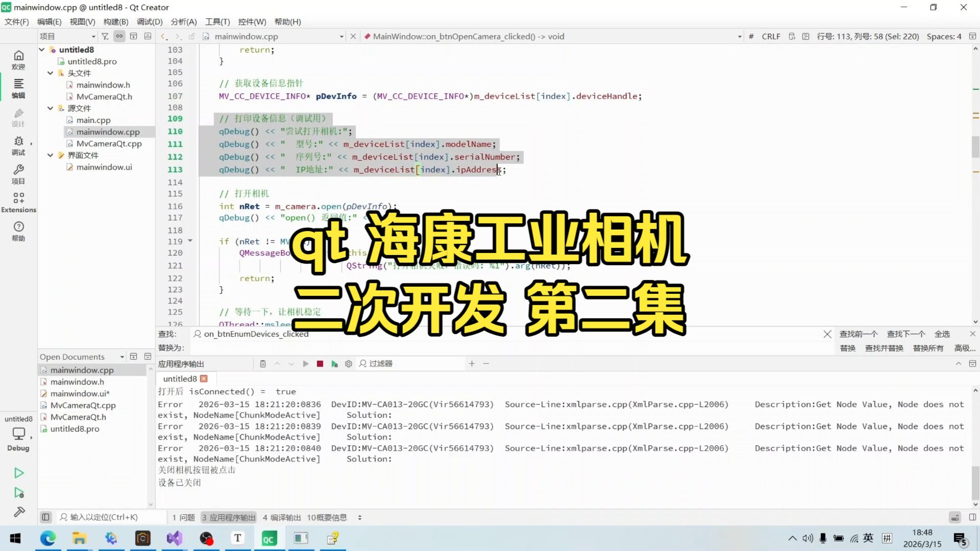
Task: Collapse the untitled8 project node
Action: coord(42,49)
